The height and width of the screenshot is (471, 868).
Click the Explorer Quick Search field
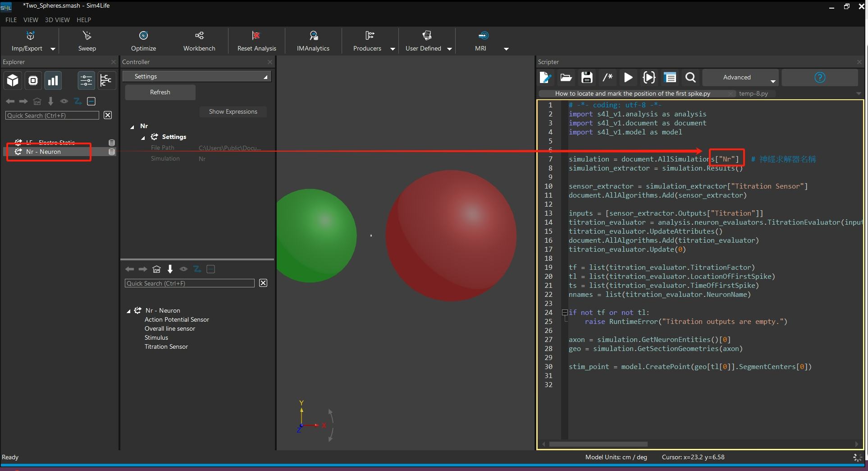(x=52, y=115)
